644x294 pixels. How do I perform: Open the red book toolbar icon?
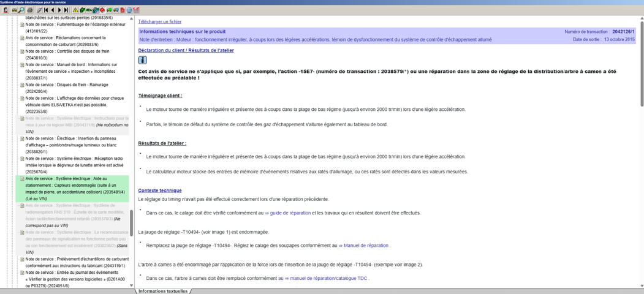tap(102, 10)
